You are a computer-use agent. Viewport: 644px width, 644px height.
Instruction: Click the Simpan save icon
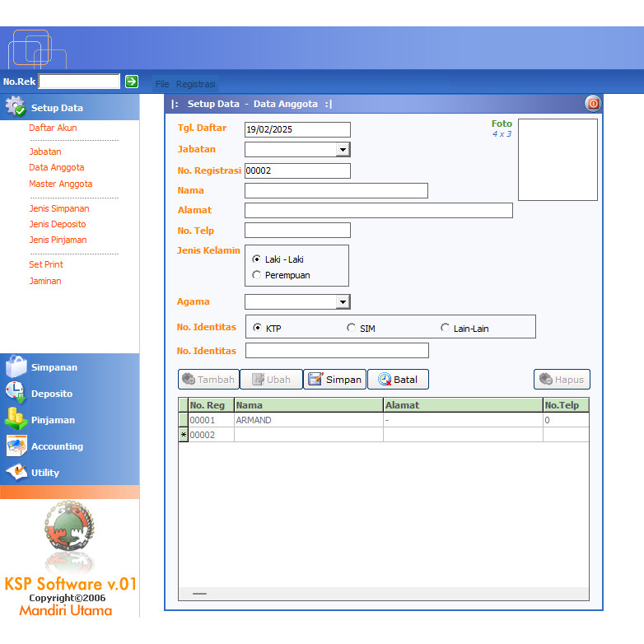coord(315,379)
